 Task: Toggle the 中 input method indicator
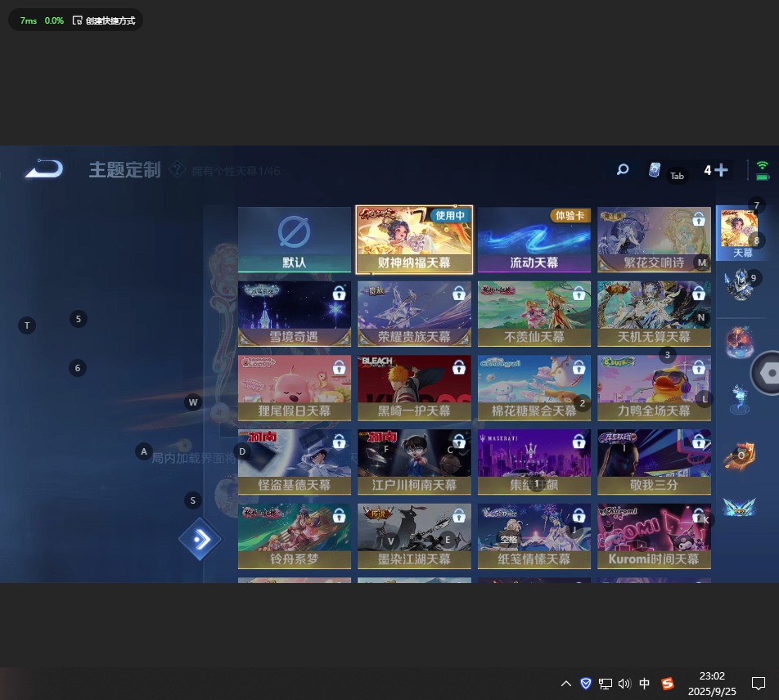click(x=645, y=684)
